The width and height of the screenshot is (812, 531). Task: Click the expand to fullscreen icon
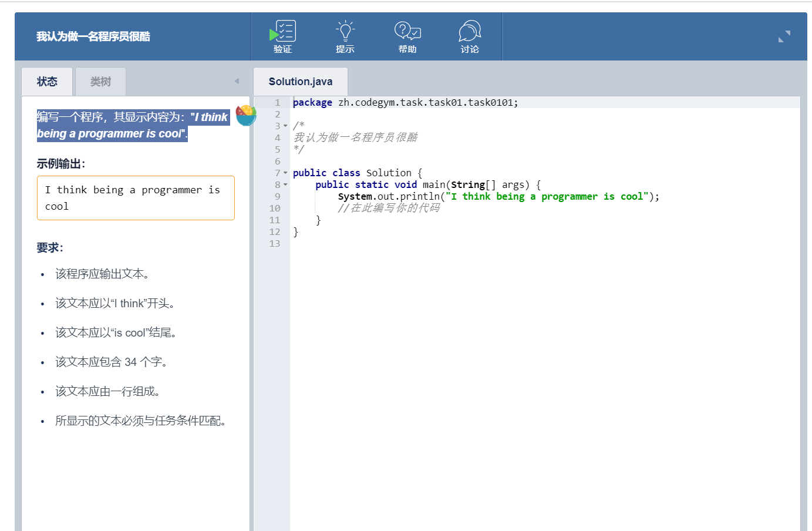[784, 36]
